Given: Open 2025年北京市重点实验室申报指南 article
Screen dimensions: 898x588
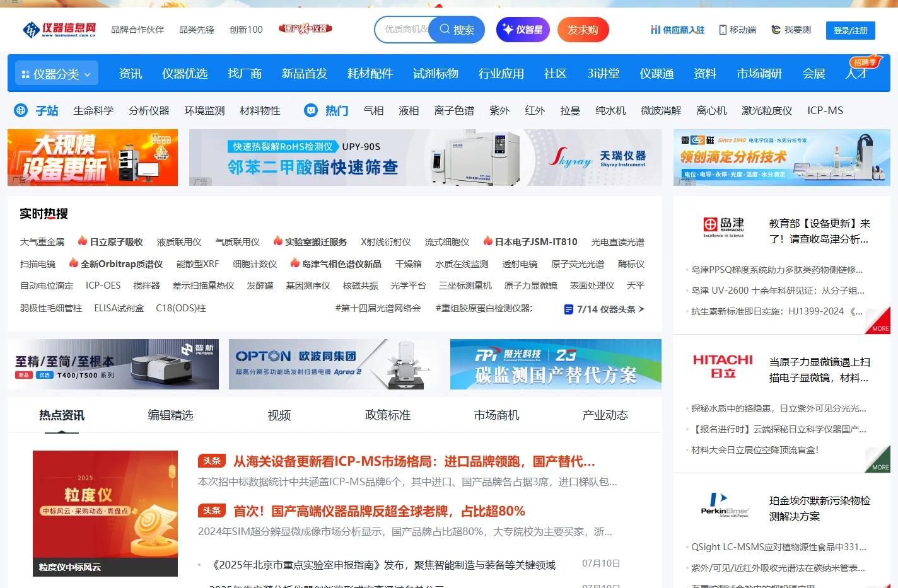Looking at the screenshot, I should coord(382,565).
